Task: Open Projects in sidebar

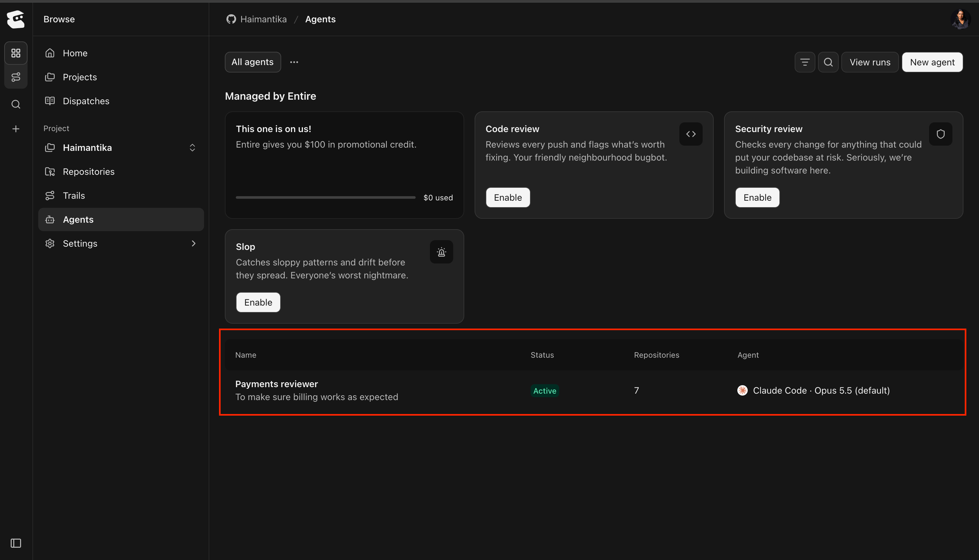Action: point(121,77)
